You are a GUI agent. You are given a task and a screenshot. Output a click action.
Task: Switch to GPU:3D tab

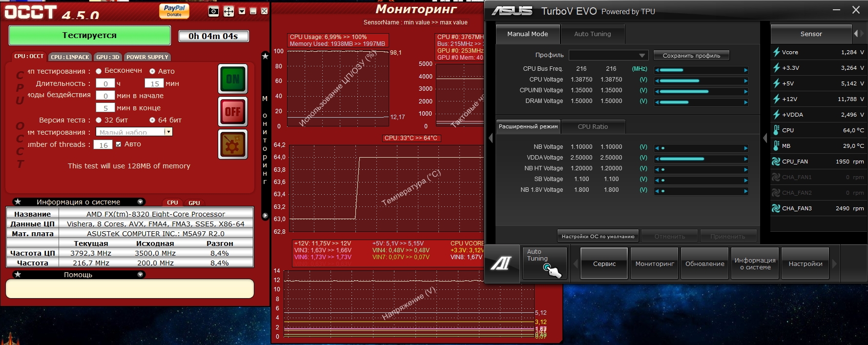[x=108, y=57]
